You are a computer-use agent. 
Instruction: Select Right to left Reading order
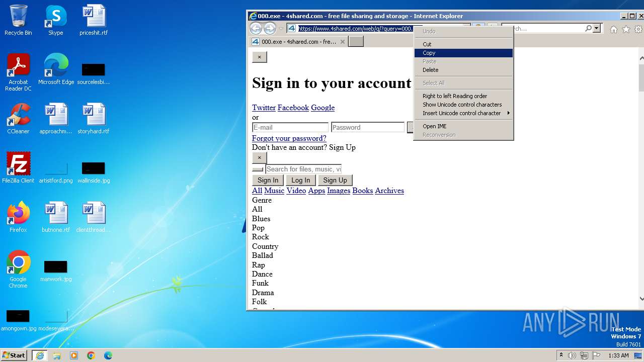click(x=463, y=96)
